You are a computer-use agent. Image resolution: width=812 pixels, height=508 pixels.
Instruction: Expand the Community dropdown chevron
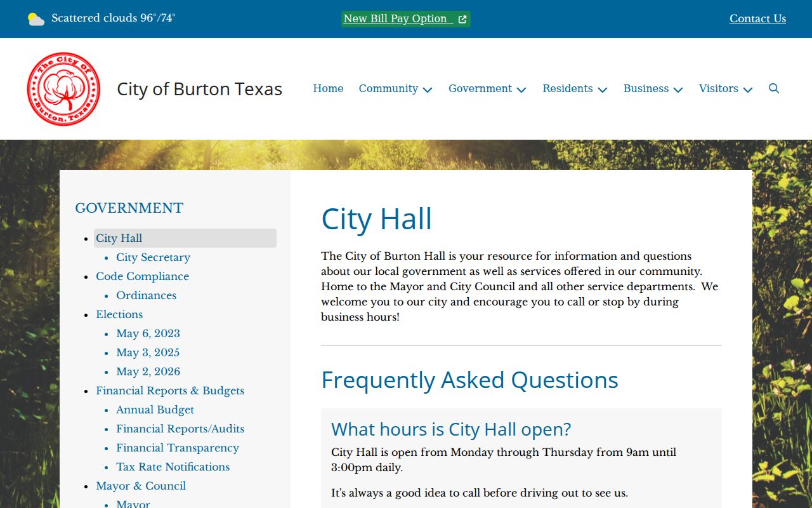click(428, 90)
